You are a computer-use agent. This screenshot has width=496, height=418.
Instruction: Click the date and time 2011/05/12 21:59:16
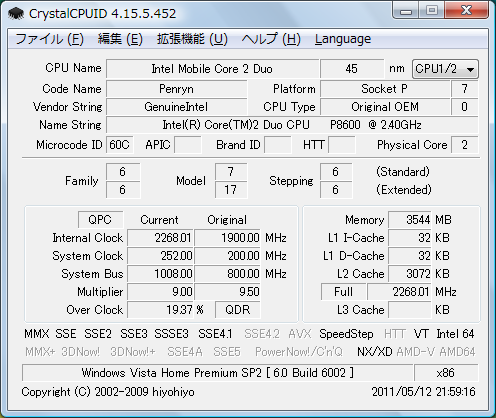pos(424,392)
